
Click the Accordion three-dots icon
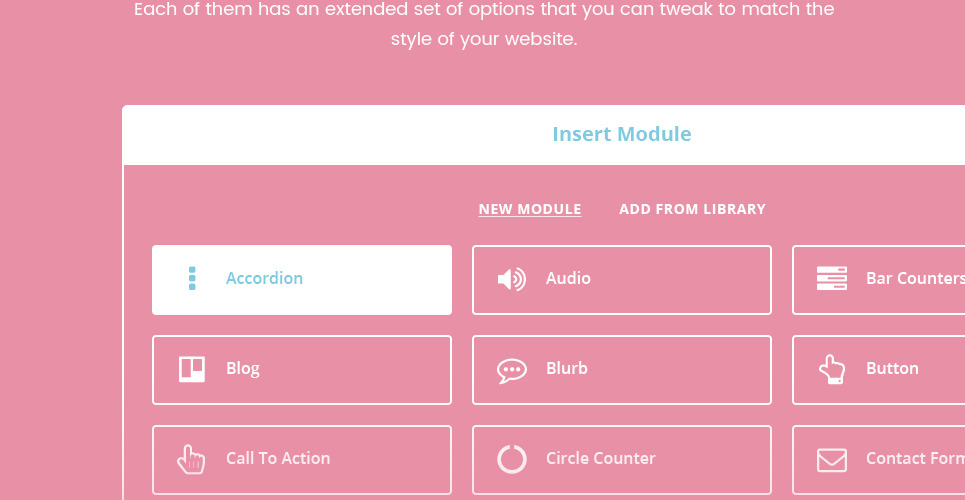(192, 279)
